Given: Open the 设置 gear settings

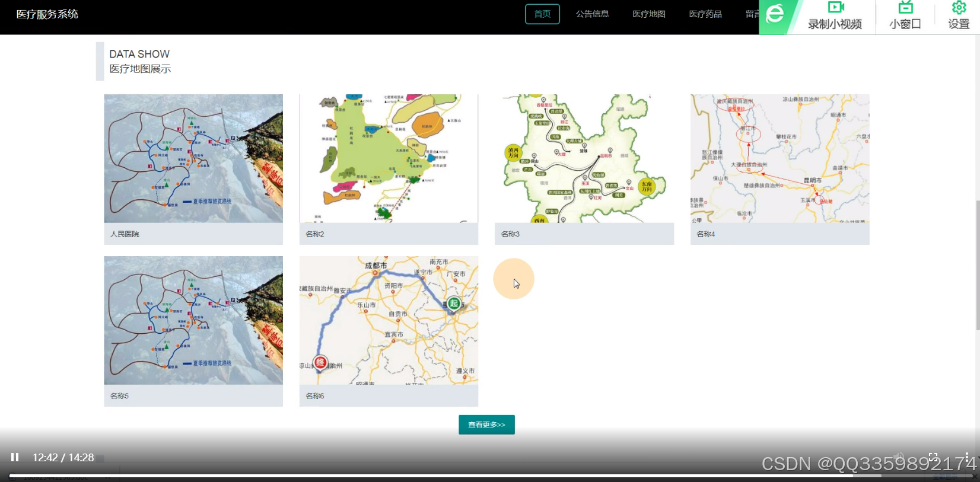Looking at the screenshot, I should 959,16.
